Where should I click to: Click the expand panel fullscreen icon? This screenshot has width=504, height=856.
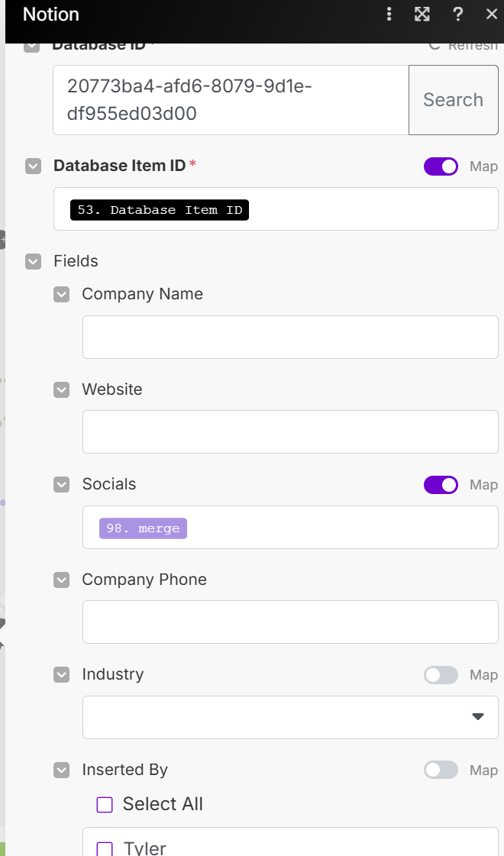point(422,14)
